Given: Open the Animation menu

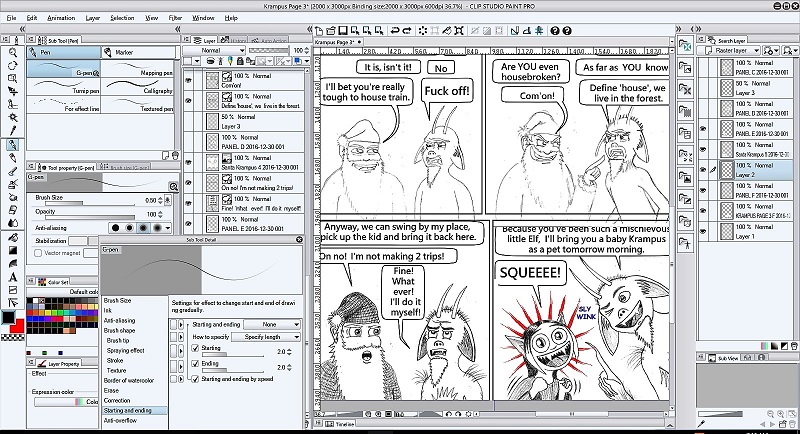Looking at the screenshot, I should 61,18.
